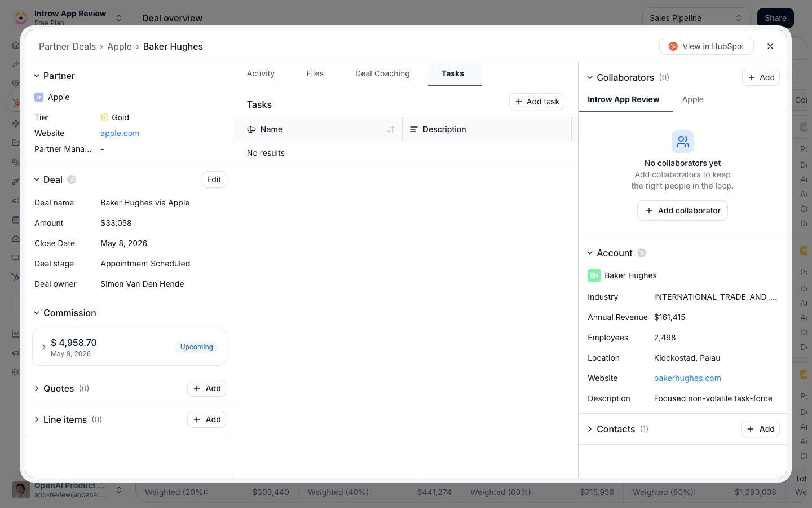Sort tasks using Name column sort arrows

pos(391,129)
